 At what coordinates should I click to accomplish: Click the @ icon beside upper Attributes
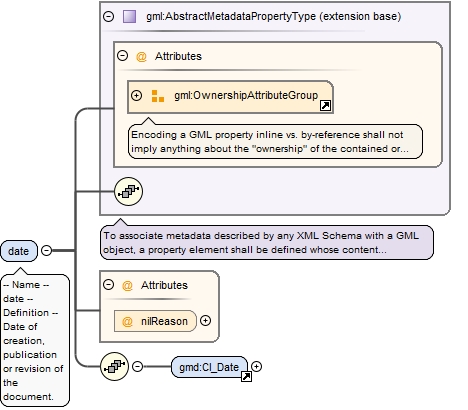pos(141,56)
